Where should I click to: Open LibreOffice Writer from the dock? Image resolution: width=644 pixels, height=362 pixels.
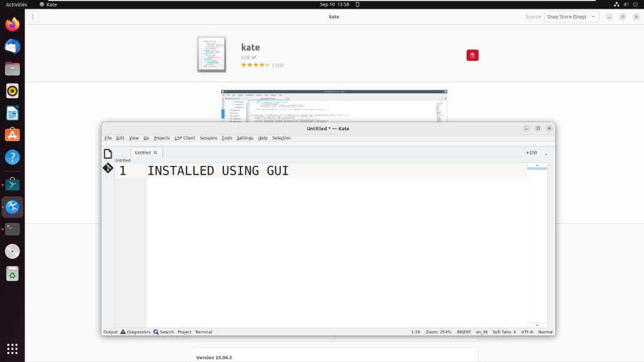point(12,113)
